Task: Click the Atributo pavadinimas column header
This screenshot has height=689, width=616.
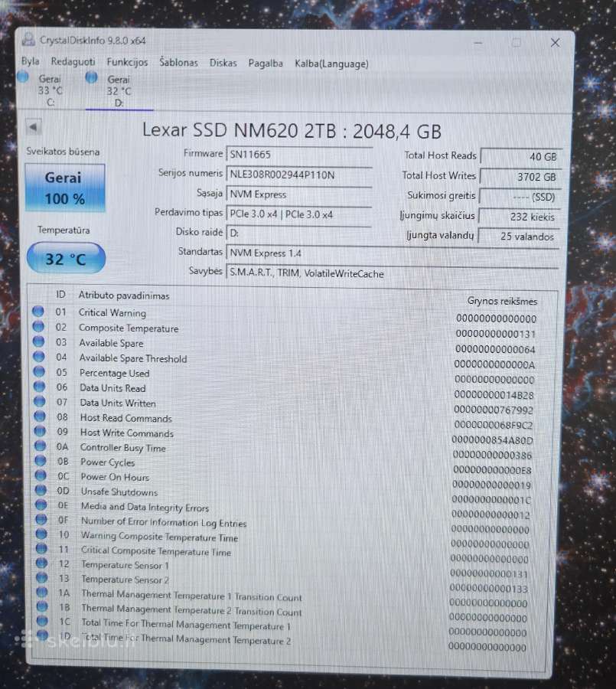Action: point(124,296)
